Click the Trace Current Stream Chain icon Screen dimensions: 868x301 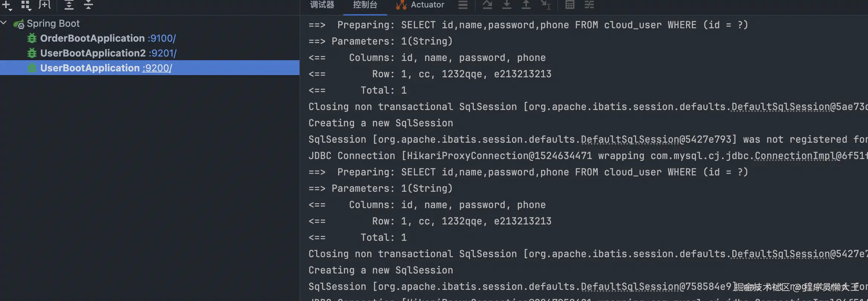[x=589, y=5]
